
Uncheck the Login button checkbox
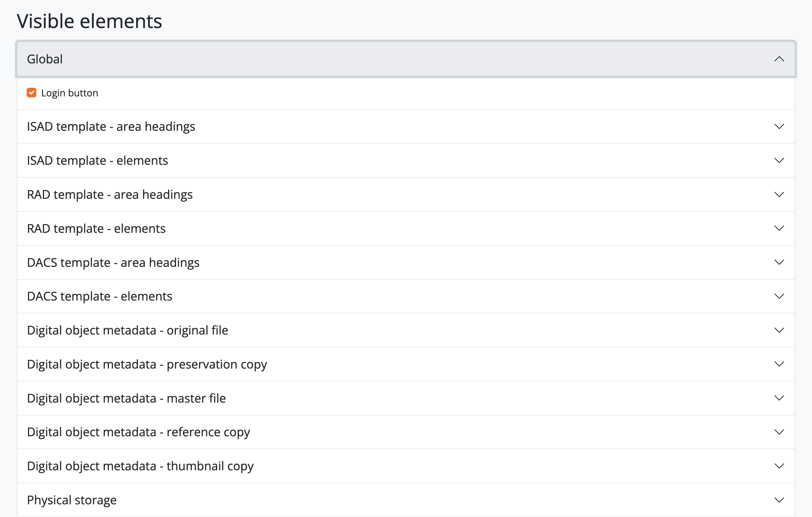click(32, 93)
